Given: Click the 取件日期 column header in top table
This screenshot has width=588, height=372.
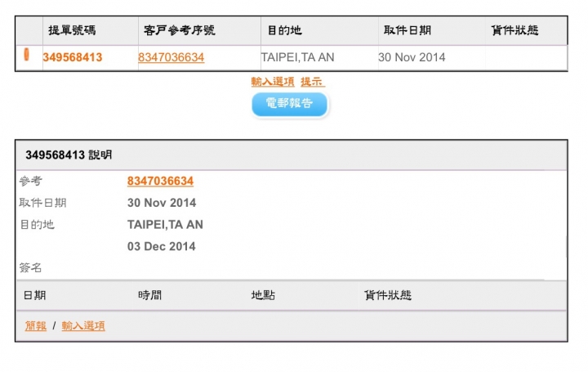Looking at the screenshot, I should (x=407, y=31).
